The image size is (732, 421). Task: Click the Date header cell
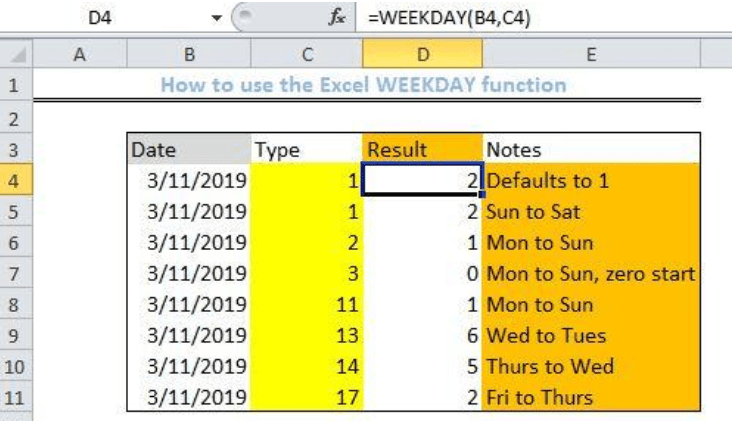[188, 150]
